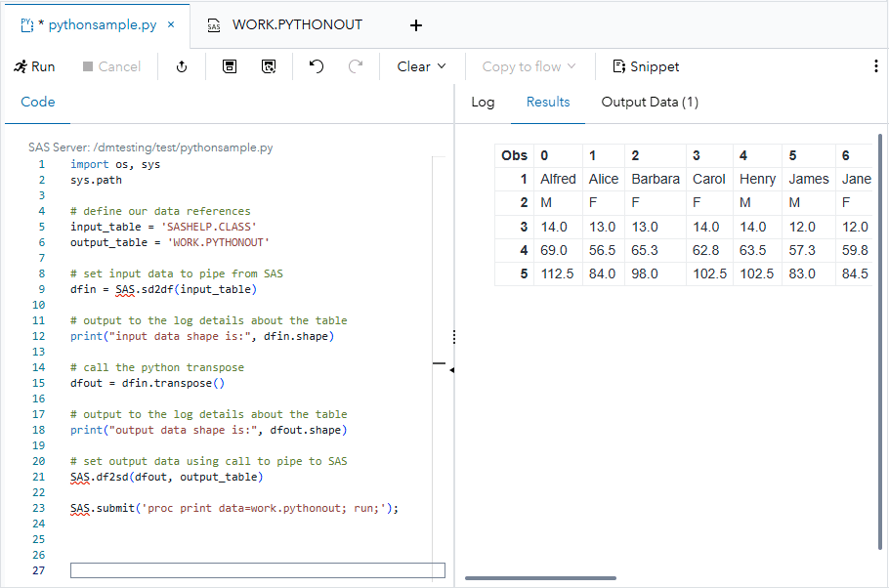Click the Run button

(35, 66)
